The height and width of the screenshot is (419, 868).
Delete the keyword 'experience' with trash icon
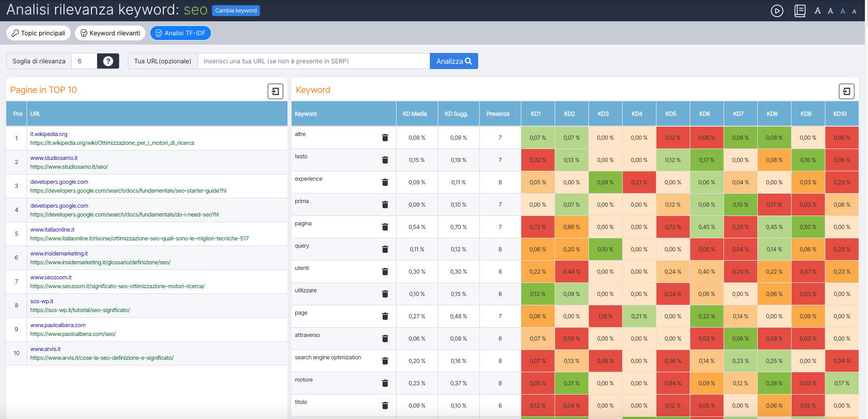pyautogui.click(x=385, y=182)
